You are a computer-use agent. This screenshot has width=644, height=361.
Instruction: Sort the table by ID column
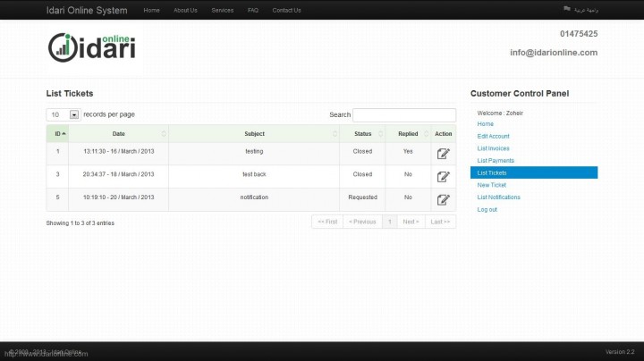click(x=57, y=133)
